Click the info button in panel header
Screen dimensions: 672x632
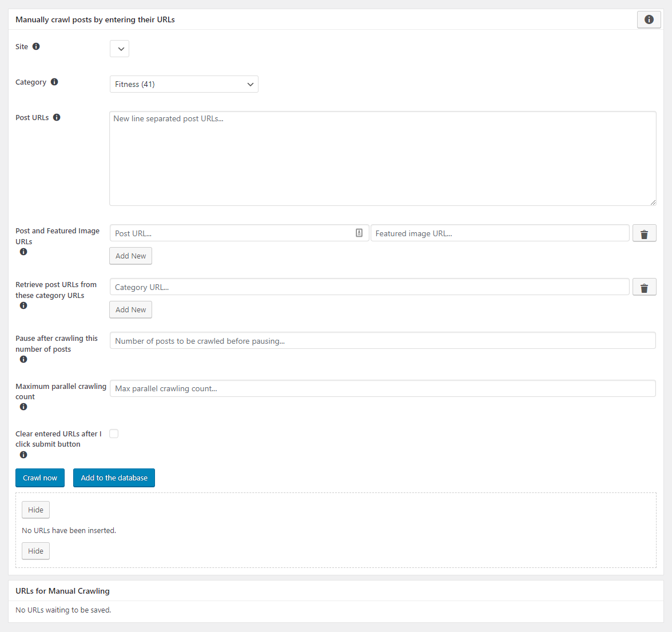649,19
